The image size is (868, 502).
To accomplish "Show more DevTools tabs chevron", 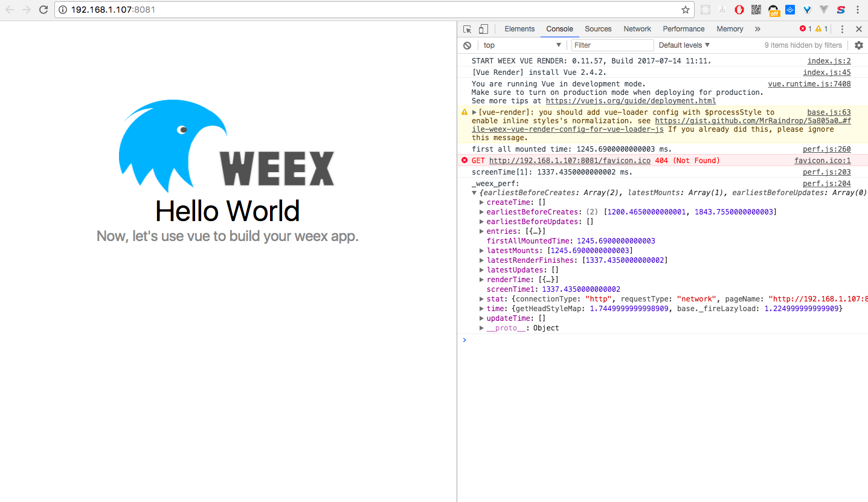I will (x=757, y=29).
